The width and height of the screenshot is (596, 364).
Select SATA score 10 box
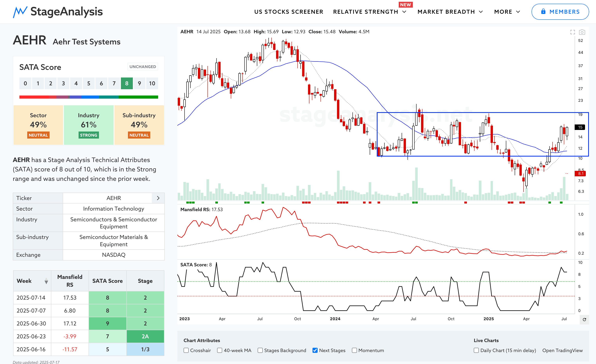click(x=152, y=83)
